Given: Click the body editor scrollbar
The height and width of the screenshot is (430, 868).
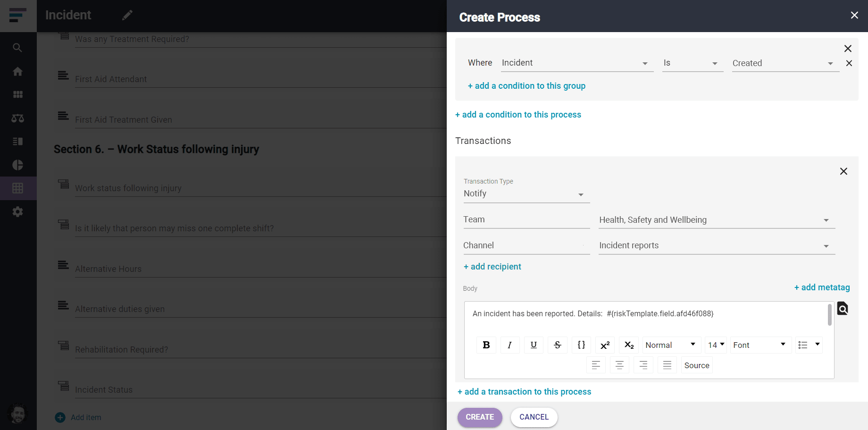Looking at the screenshot, I should tap(830, 315).
